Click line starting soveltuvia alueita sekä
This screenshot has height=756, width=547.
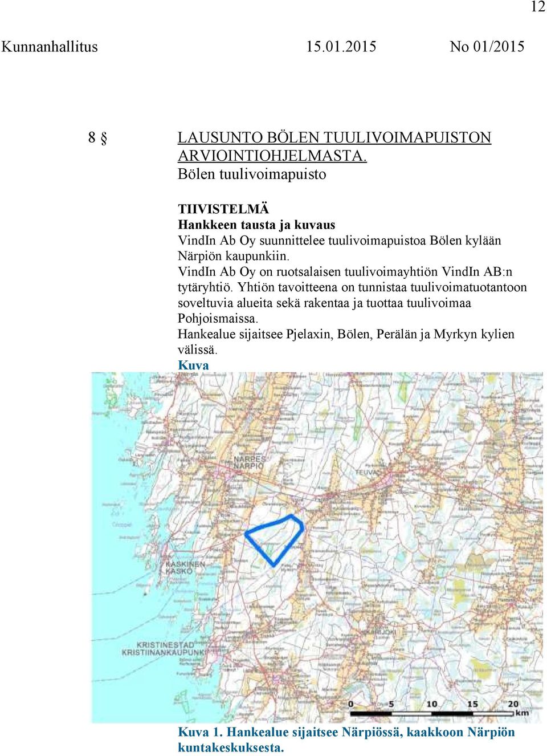(324, 303)
